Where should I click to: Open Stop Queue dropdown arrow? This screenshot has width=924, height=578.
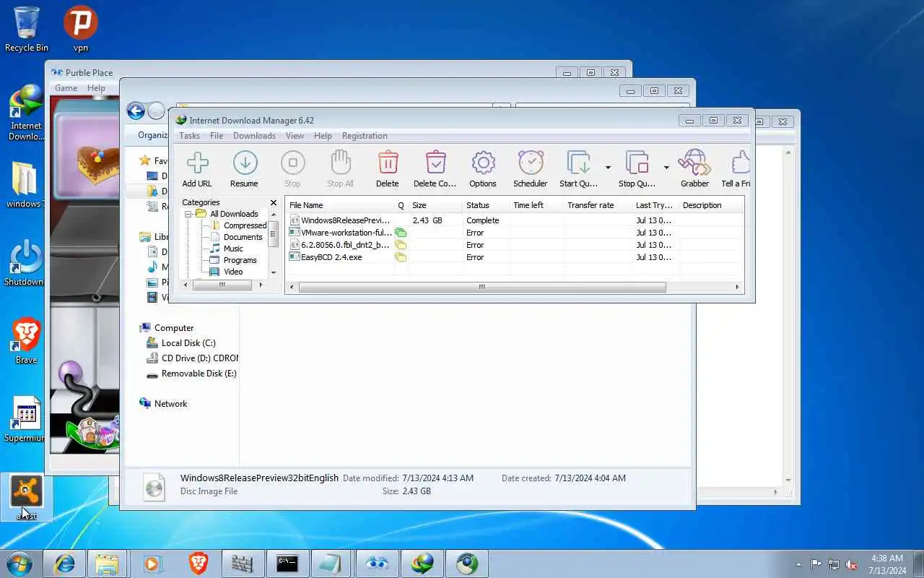click(666, 168)
